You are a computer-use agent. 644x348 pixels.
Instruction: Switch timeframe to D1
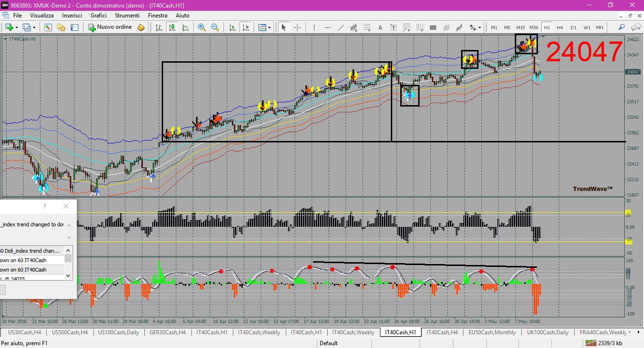pyautogui.click(x=573, y=27)
